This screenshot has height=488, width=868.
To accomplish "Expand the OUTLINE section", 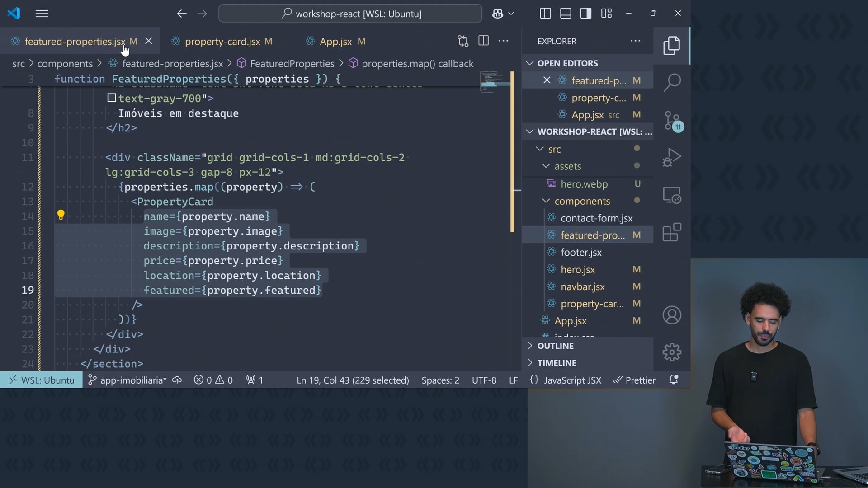I will coord(555,346).
